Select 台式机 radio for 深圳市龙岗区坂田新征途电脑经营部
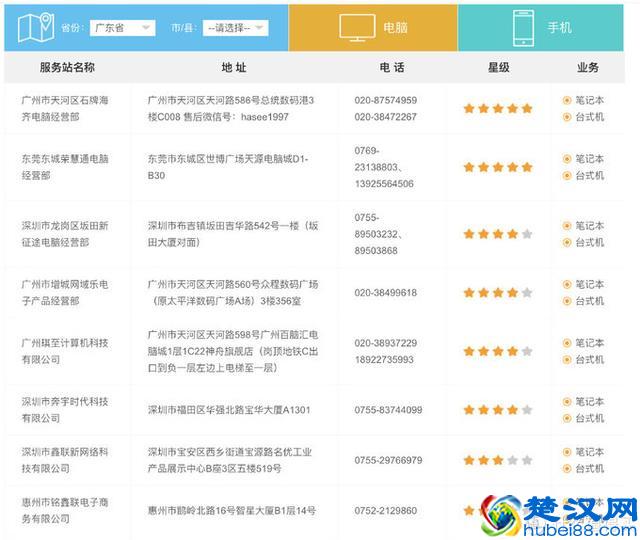 567,242
